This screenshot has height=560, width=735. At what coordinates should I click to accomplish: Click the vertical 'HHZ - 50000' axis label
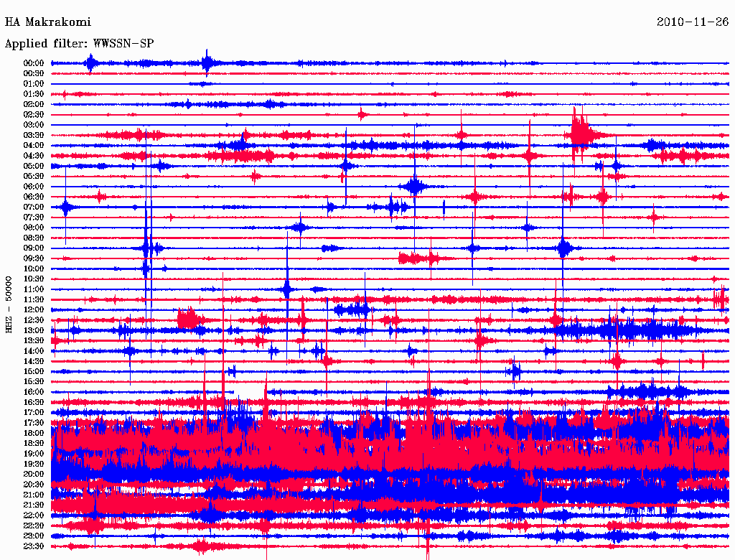coord(9,305)
